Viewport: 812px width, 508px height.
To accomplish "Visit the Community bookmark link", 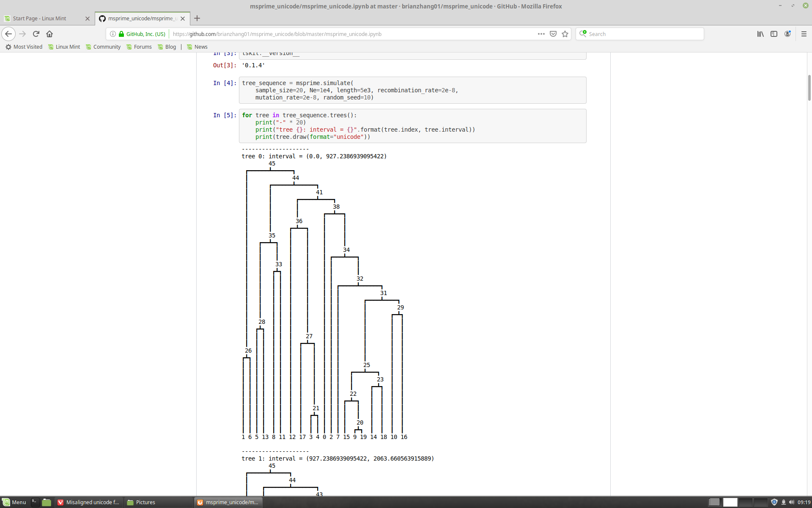I will click(107, 47).
